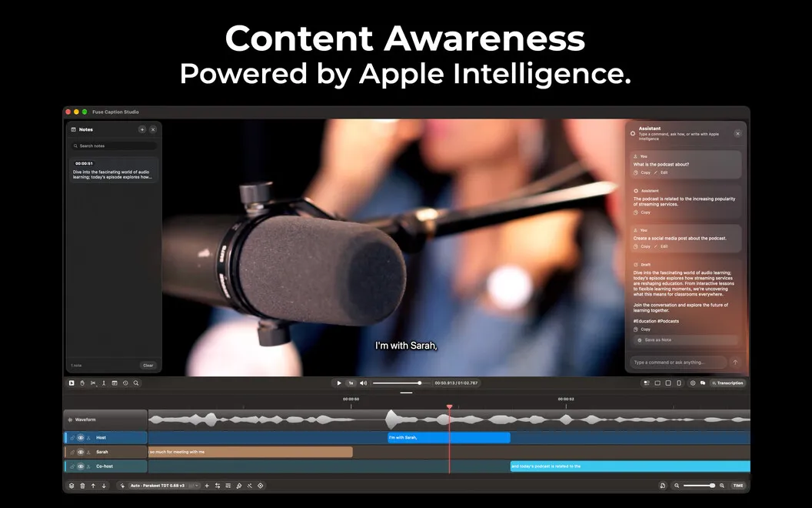Mute the audio with speaker icon
This screenshot has width=812, height=508.
point(363,383)
